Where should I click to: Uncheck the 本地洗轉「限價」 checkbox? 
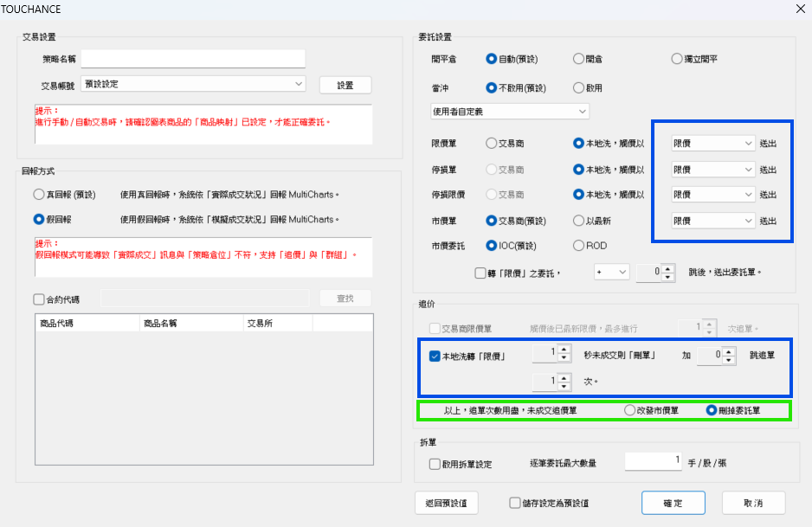pyautogui.click(x=435, y=356)
